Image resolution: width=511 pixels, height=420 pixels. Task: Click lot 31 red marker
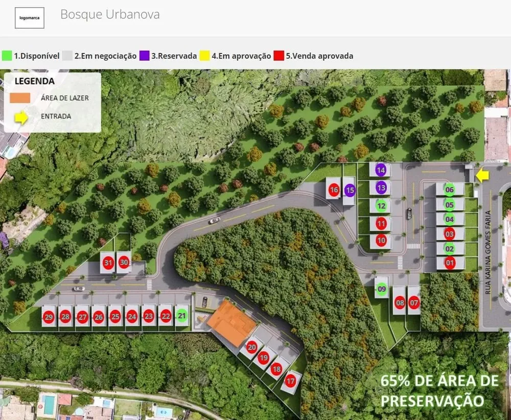point(108,263)
